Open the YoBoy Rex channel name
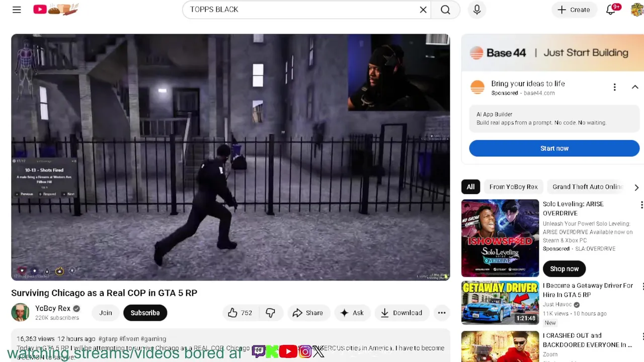 point(53,308)
